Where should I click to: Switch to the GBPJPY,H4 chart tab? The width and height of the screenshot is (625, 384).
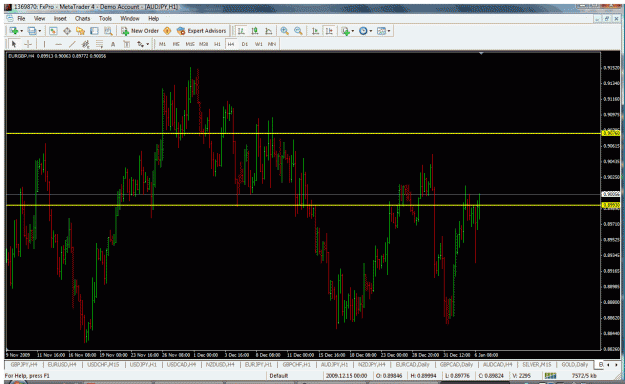tap(24, 365)
